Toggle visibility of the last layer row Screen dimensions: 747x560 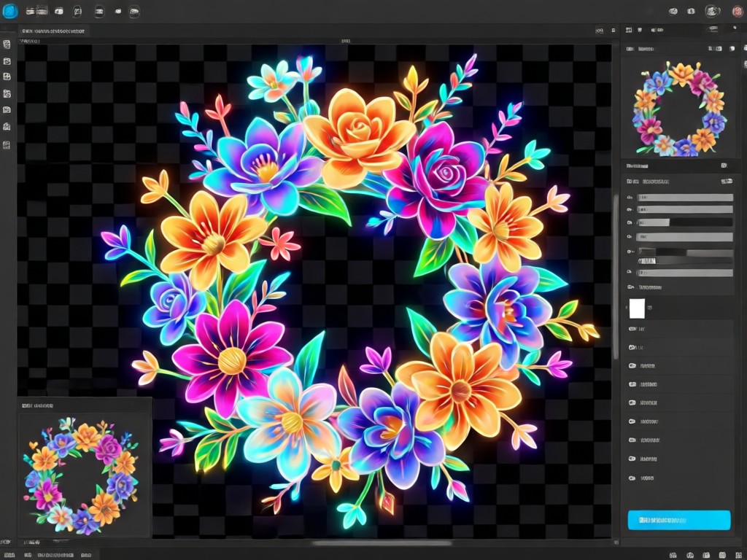point(632,478)
